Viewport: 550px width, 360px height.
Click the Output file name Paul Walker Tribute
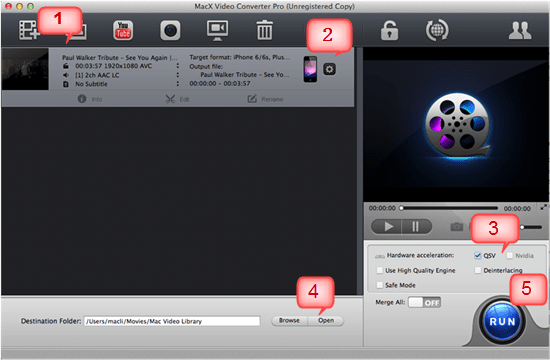(245, 75)
